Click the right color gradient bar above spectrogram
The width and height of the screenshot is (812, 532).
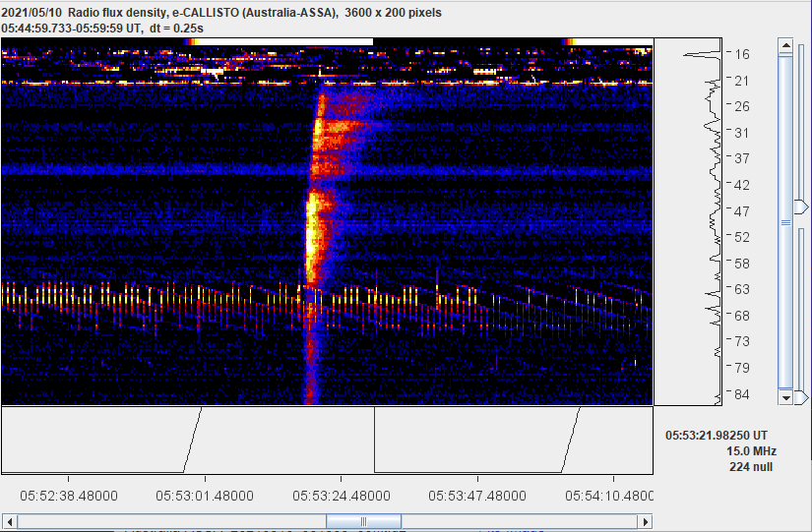(608, 42)
